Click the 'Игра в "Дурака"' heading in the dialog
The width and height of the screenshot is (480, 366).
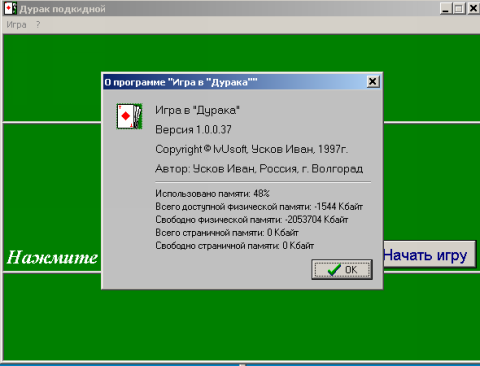pyautogui.click(x=197, y=110)
